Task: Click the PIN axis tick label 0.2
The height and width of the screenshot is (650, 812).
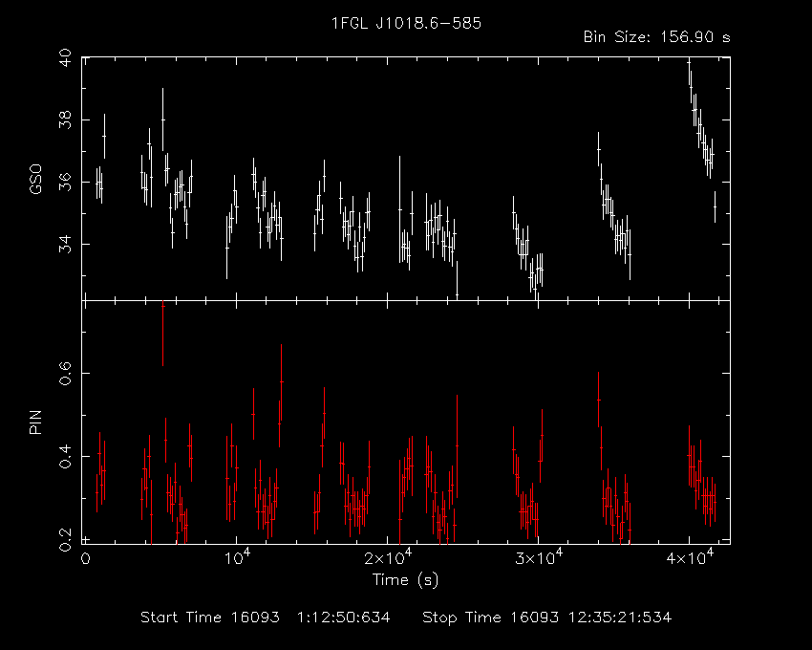Action: coord(66,539)
